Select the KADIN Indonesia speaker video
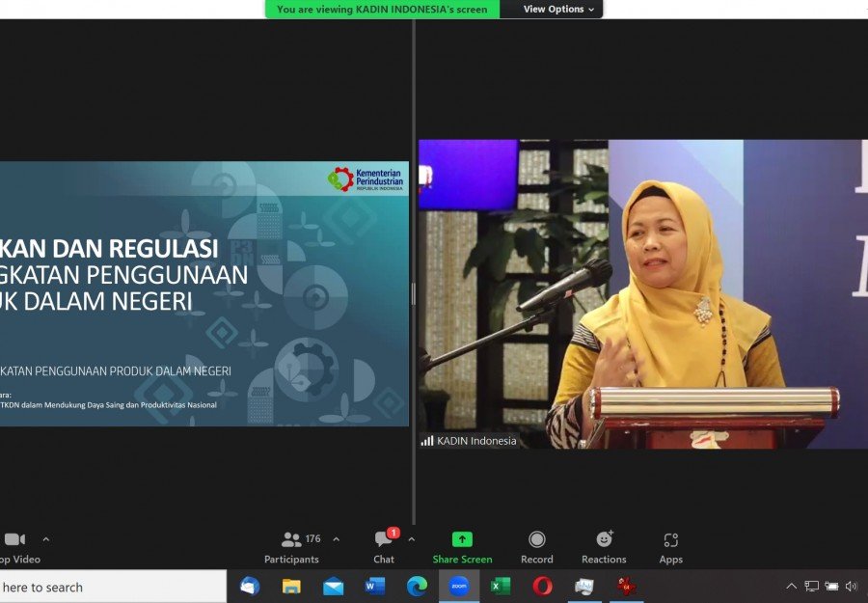 coord(642,294)
